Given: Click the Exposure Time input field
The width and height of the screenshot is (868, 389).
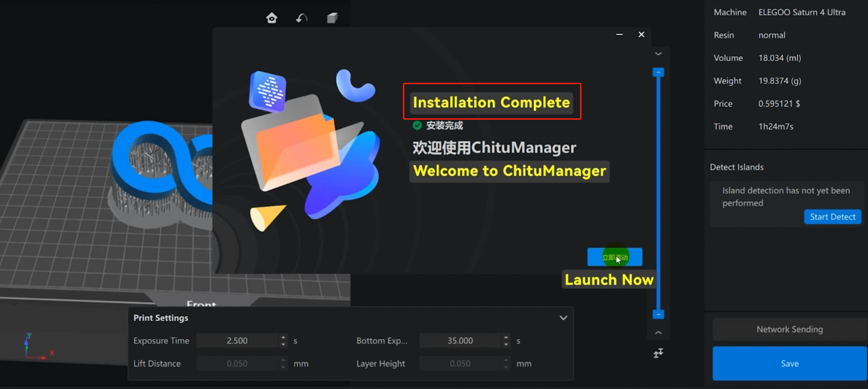Looking at the screenshot, I should 237,341.
